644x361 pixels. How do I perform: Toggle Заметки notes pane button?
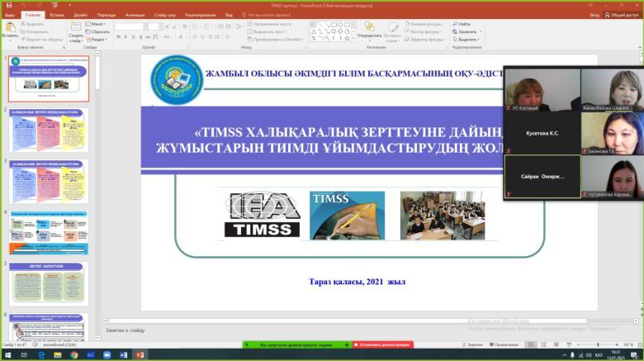tap(472, 344)
